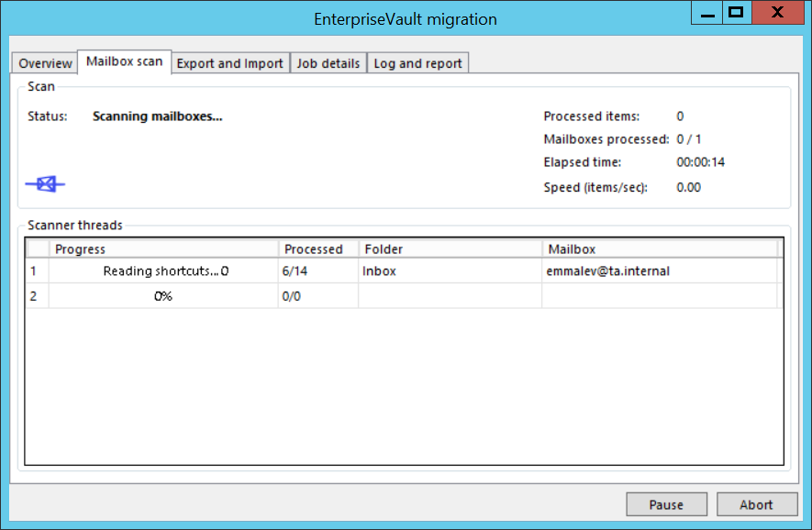812x530 pixels.
Task: Maximize the EnterpriseVault migration window
Action: click(x=735, y=13)
